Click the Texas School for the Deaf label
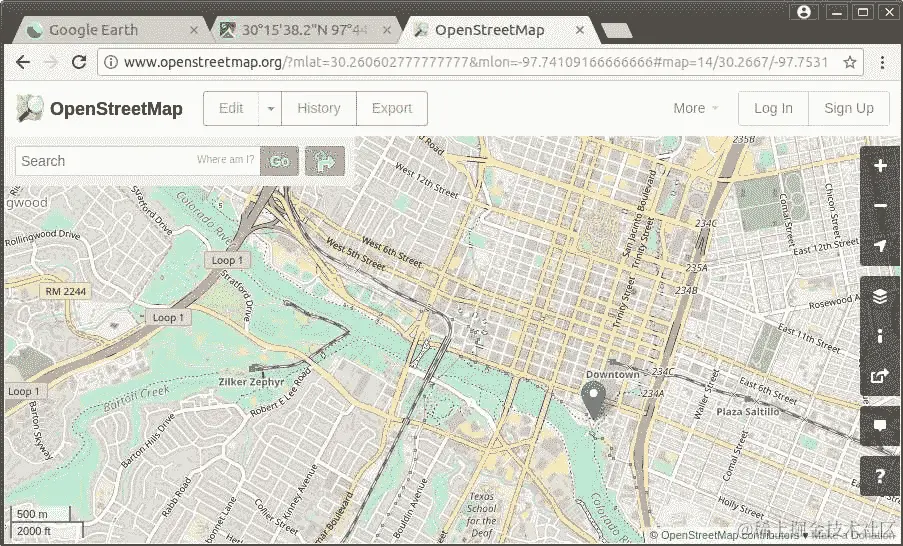 [x=482, y=515]
